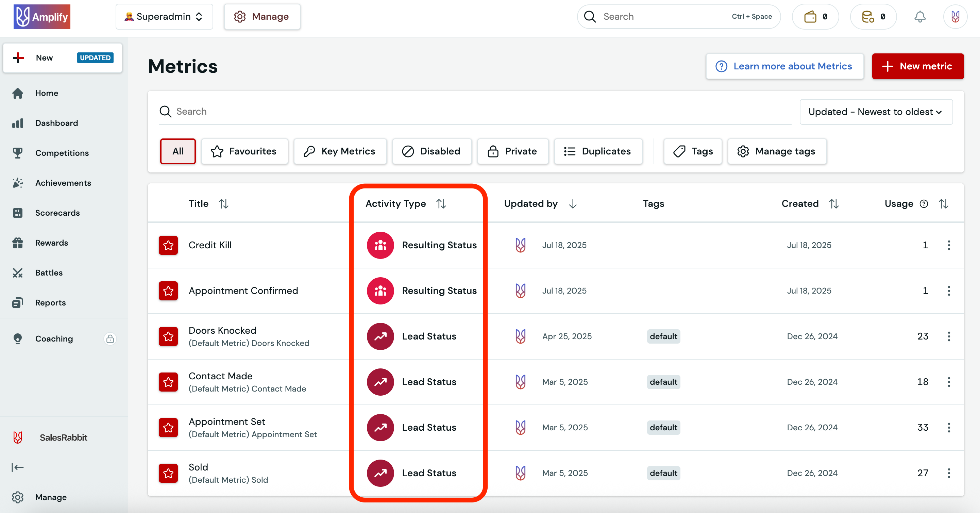Open SalesRabbit in sidebar
The height and width of the screenshot is (513, 980).
coord(63,437)
